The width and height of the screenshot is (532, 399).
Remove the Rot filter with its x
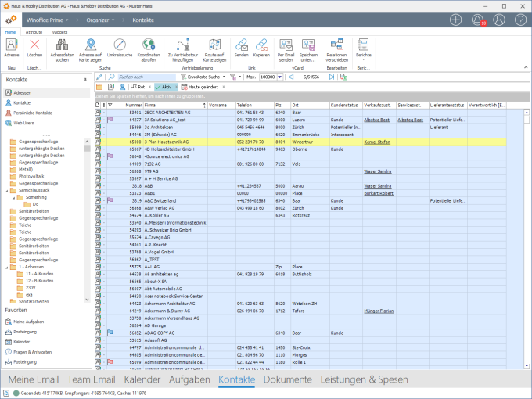149,87
